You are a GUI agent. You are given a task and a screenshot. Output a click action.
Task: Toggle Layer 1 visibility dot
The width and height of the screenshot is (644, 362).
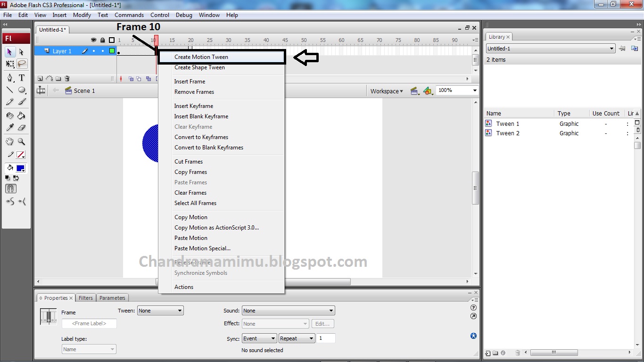(x=93, y=51)
